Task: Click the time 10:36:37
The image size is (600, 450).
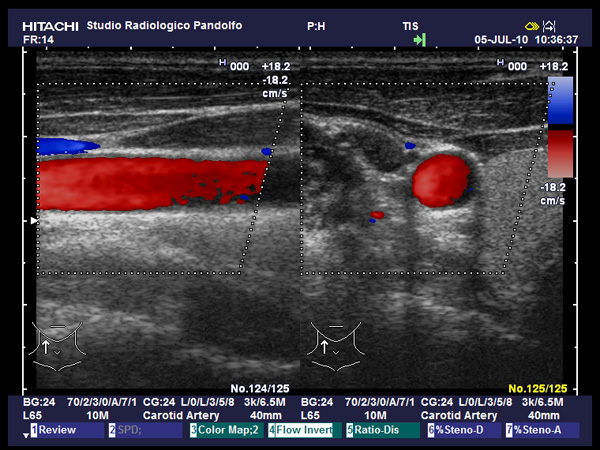Action: (x=556, y=40)
